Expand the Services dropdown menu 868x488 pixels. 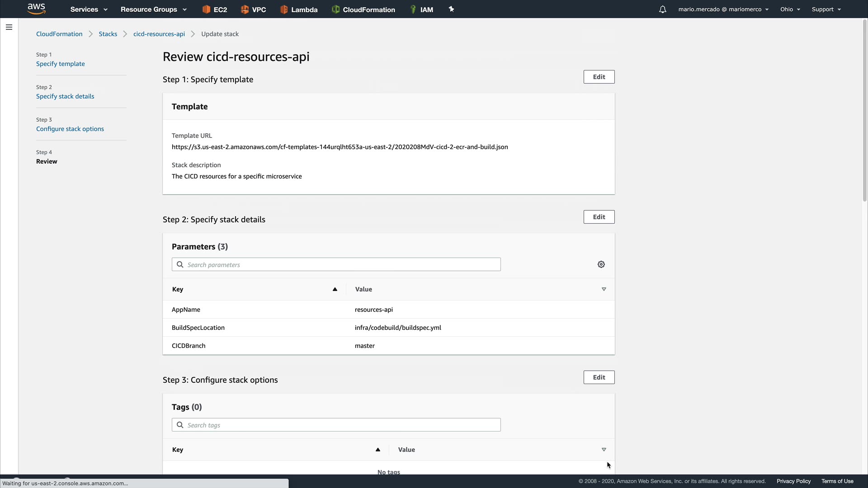(x=89, y=9)
